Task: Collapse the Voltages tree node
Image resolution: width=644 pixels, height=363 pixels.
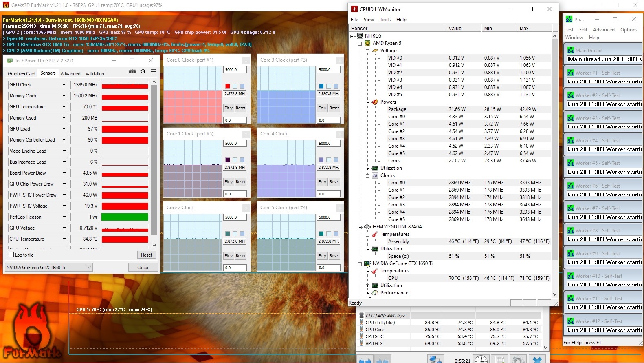Action: point(367,51)
